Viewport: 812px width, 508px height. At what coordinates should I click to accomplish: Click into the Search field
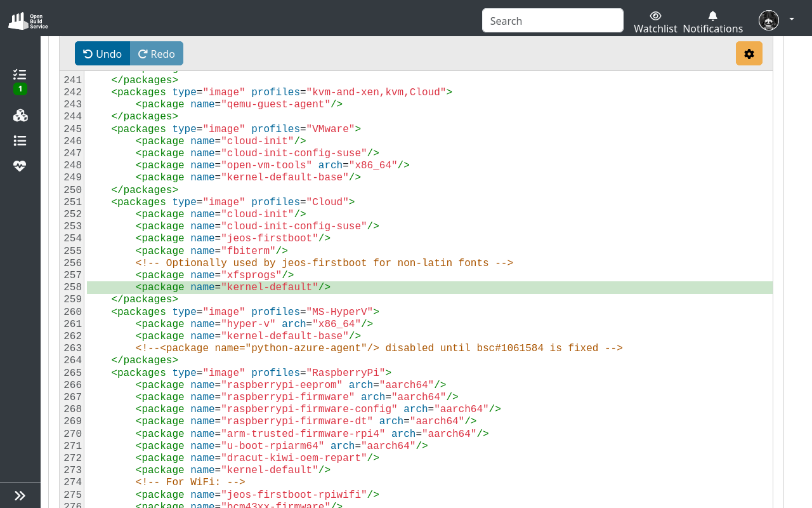coord(553,20)
